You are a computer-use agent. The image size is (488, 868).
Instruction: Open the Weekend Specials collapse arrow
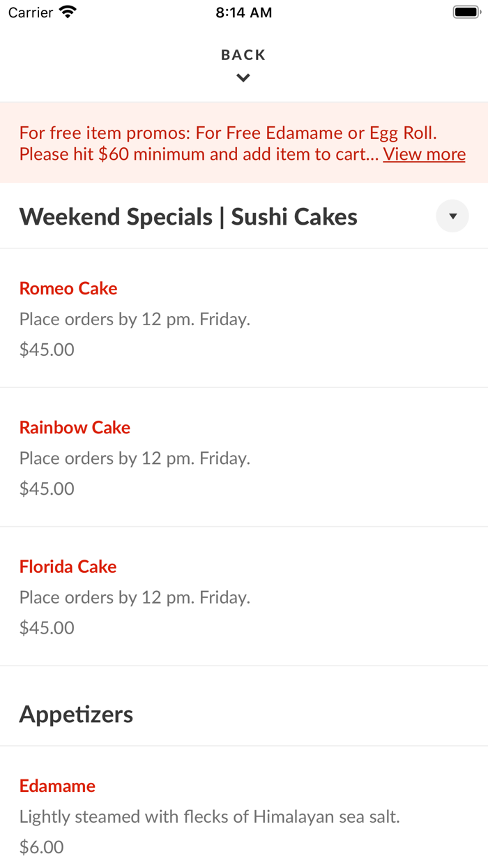click(452, 216)
